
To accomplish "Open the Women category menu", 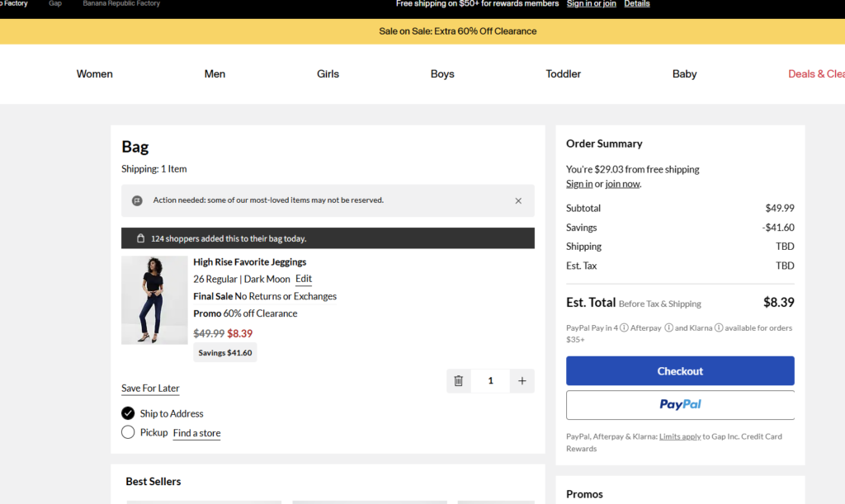I will click(95, 74).
